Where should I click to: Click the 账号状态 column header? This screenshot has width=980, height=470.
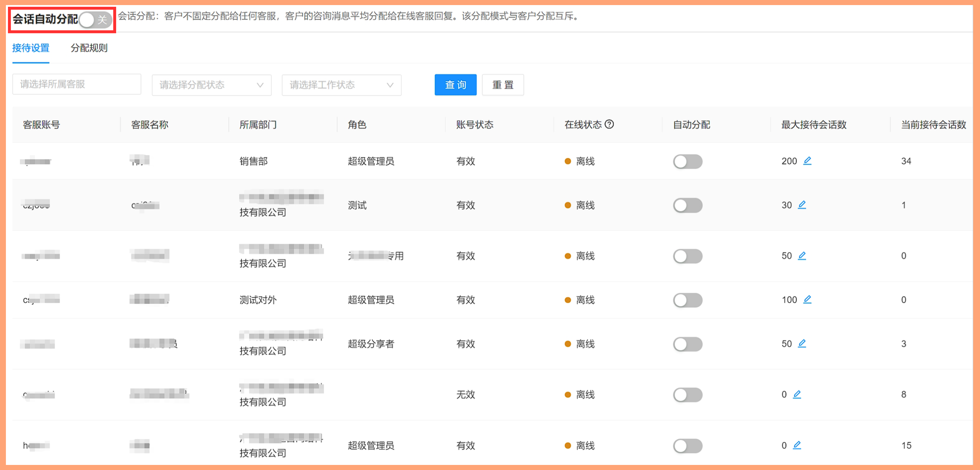(x=475, y=125)
